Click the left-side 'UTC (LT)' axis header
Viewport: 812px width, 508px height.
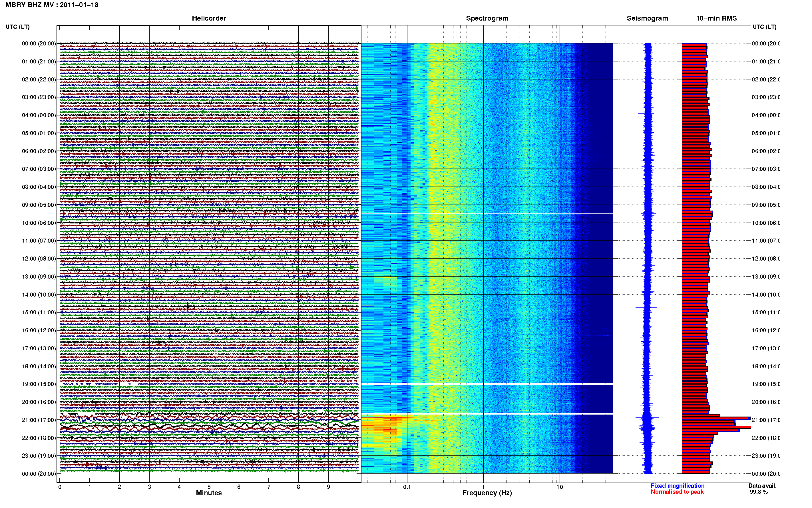pyautogui.click(x=17, y=27)
